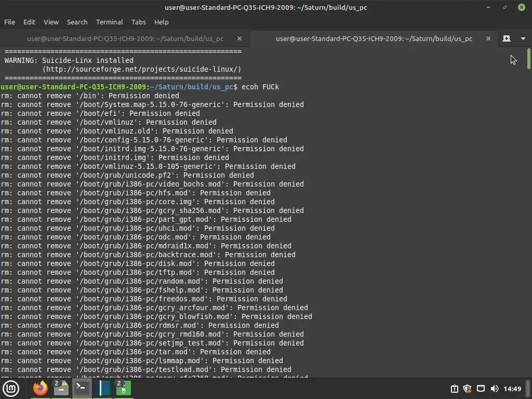Screen dimensions: 532x399
Task: Minimize the terminal window
Action: tap(488, 7)
